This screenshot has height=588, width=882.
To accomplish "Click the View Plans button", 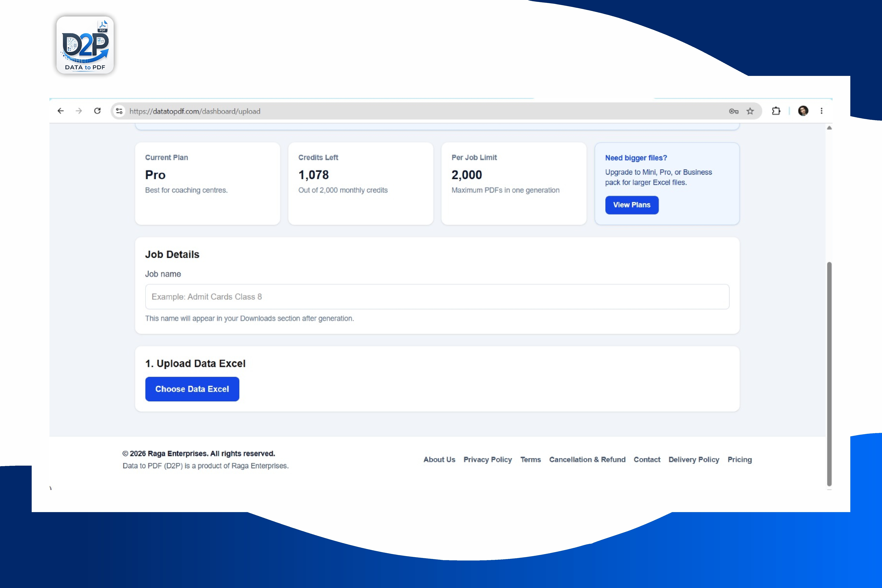I will coord(632,205).
